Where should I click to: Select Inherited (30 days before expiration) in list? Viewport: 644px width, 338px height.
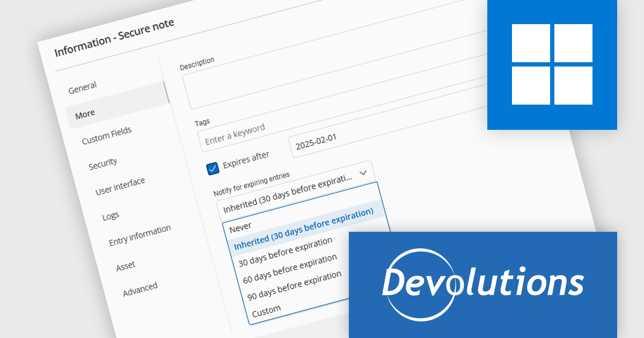(x=304, y=230)
